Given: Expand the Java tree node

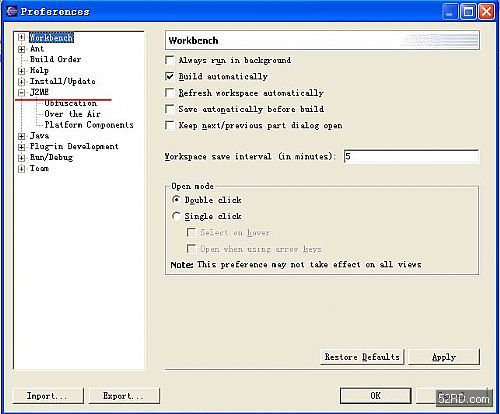Looking at the screenshot, I should pyautogui.click(x=21, y=136).
